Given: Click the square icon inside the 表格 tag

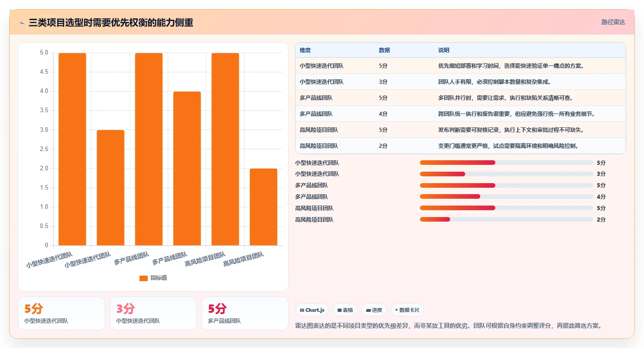Looking at the screenshot, I should pyautogui.click(x=339, y=310).
